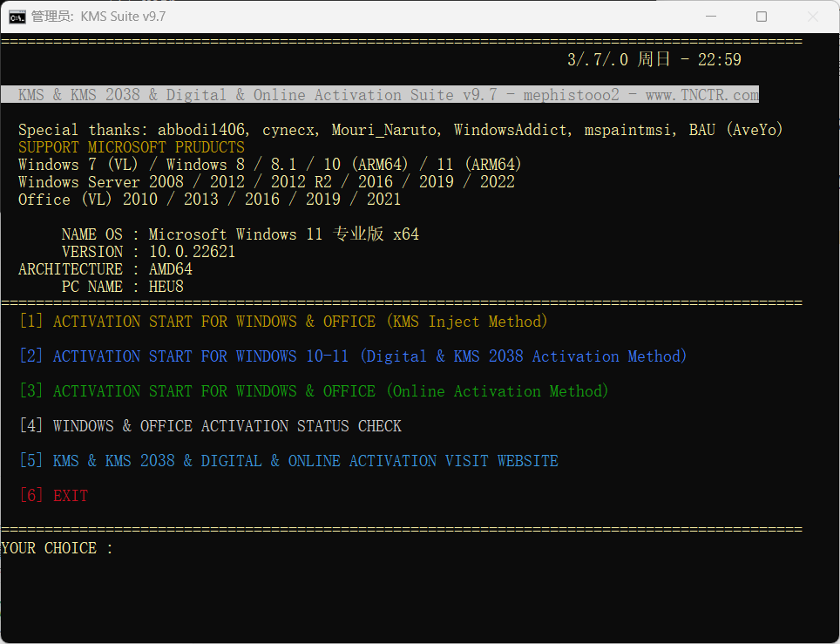Click option [2] Digital & KMS 2038 Method
The image size is (840, 644).
[x=353, y=356]
